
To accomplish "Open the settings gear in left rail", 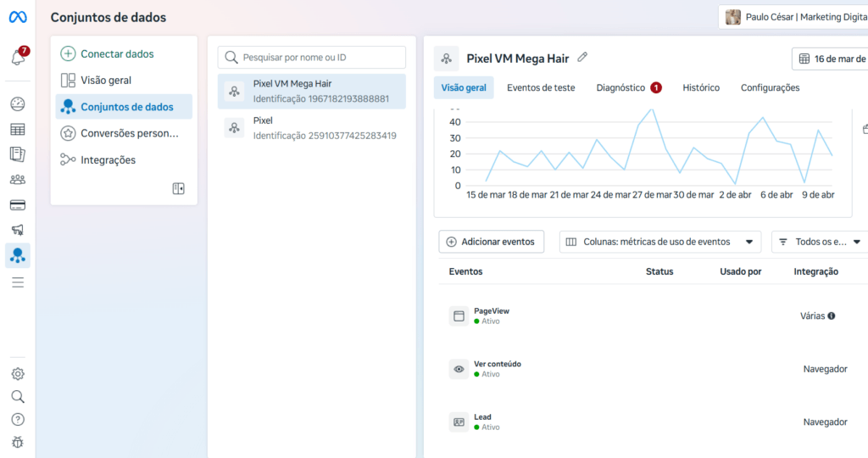I will (18, 374).
